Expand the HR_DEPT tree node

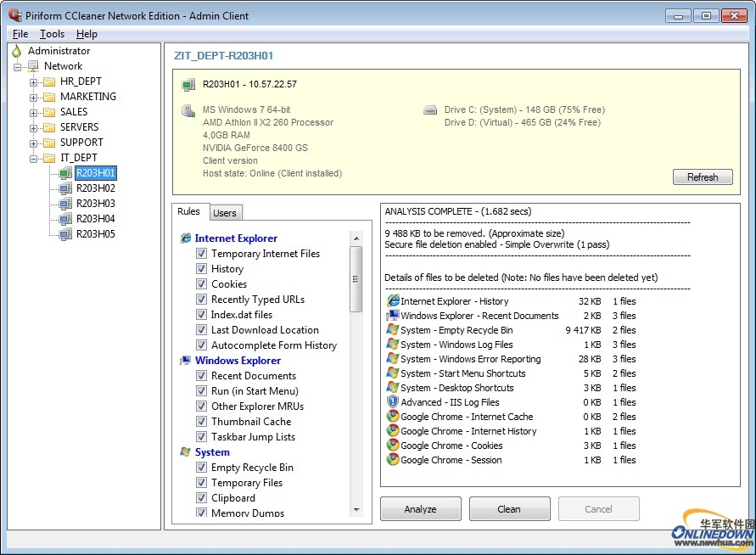(34, 82)
